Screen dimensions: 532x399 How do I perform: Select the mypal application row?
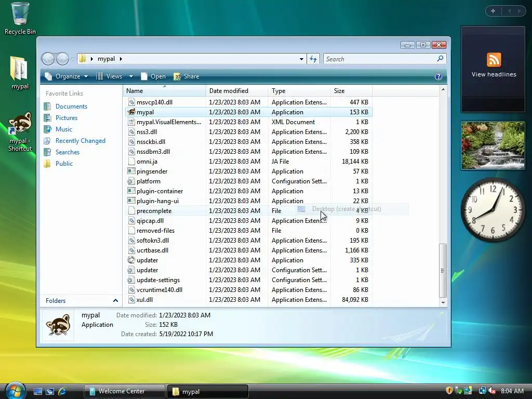coord(249,112)
